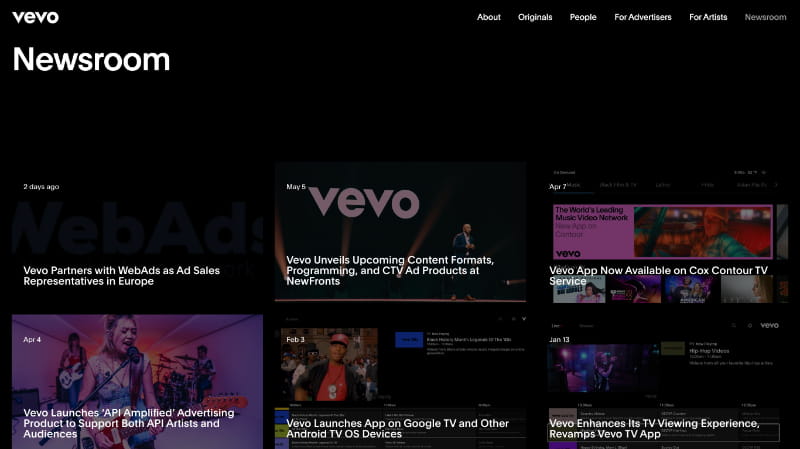Read the NewFronts content formats article headline
This screenshot has width=800, height=449.
(390, 270)
